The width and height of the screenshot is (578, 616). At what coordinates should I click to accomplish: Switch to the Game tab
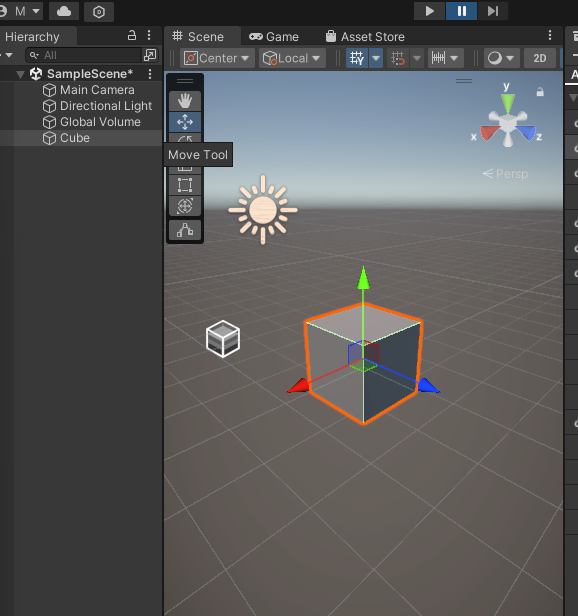coord(274,37)
